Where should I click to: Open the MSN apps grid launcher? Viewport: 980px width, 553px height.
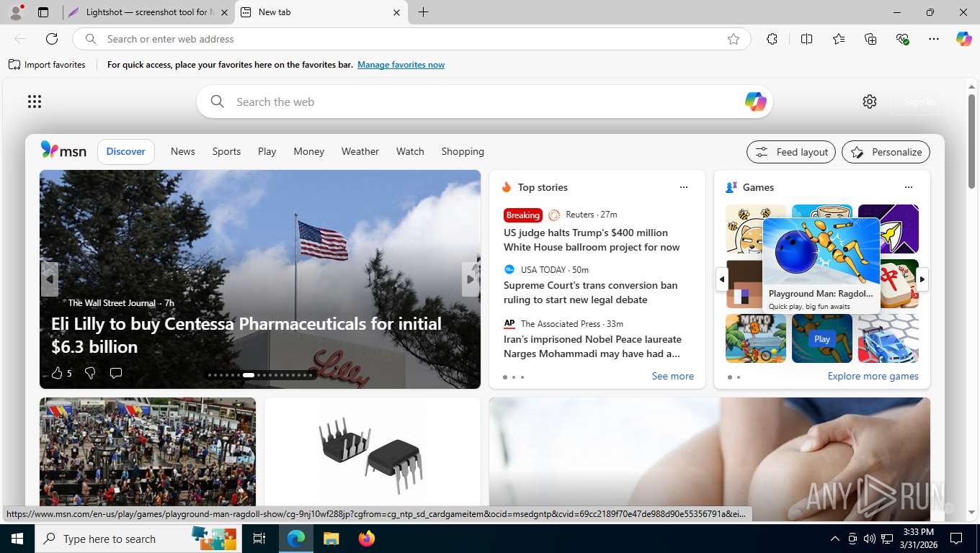click(35, 102)
